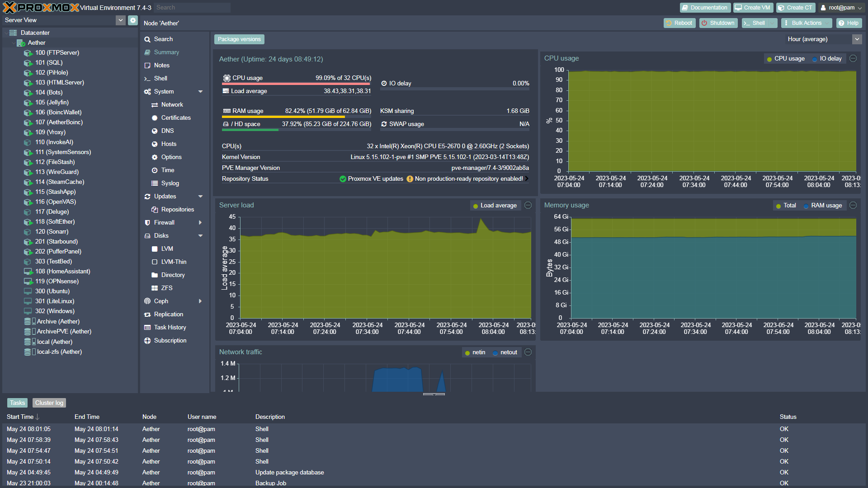Open the DNS globe settings
Viewport: 868px width, 488px height.
coord(155,131)
